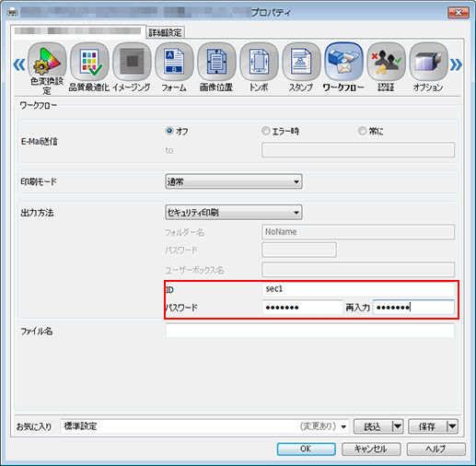Click the E-Mail to address field
Image resolution: width=476 pixels, height=466 pixels.
click(x=358, y=149)
